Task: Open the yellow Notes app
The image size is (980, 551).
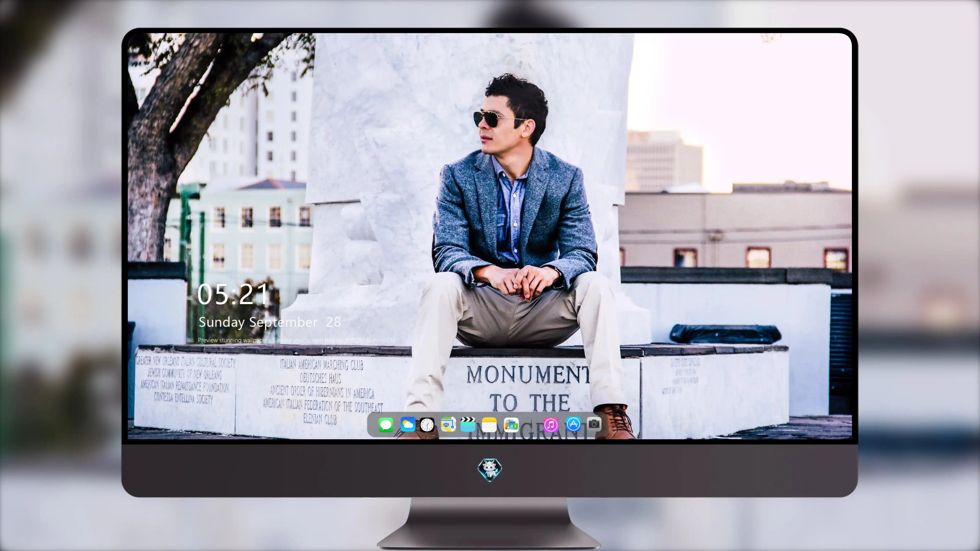Action: 489,425
